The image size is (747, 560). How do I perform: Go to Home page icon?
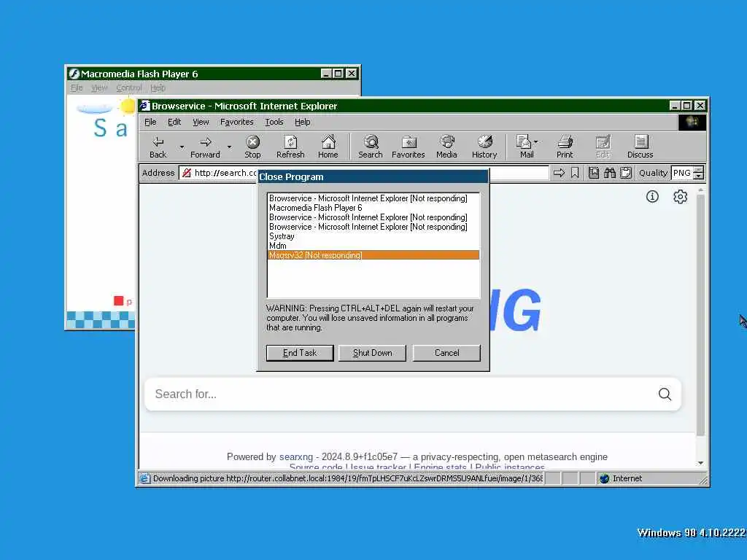click(x=328, y=142)
